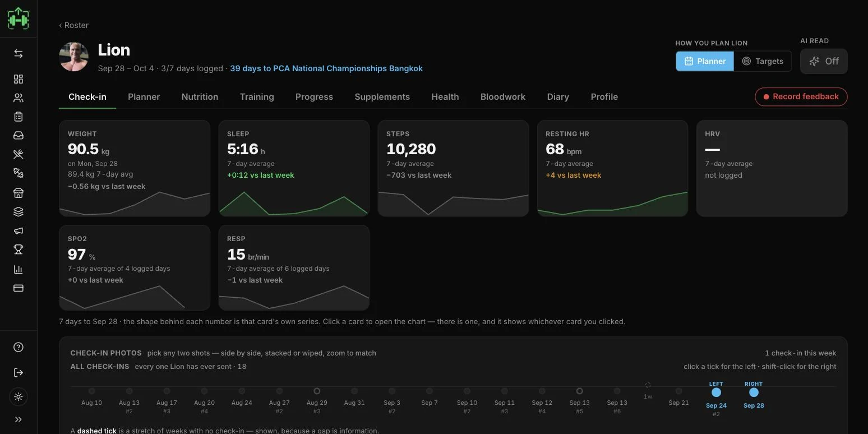Open the PCA National Championships Bangkok link
The image size is (868, 434).
point(326,68)
